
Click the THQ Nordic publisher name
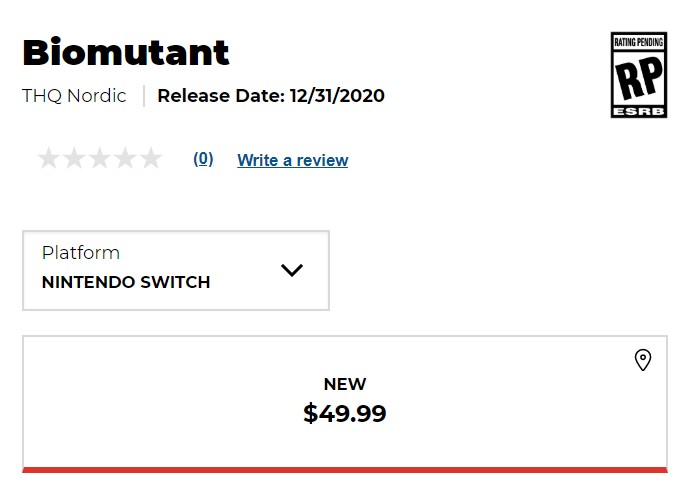[x=74, y=96]
